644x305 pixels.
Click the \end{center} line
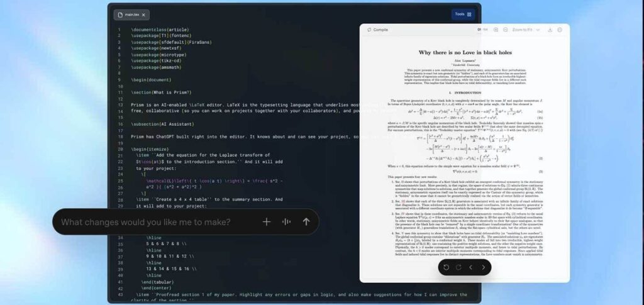[x=157, y=288]
